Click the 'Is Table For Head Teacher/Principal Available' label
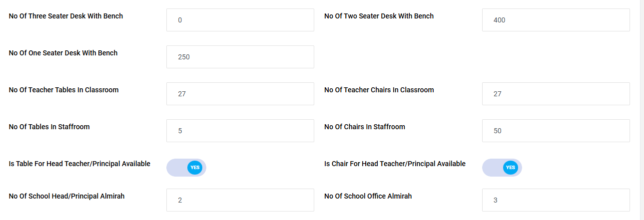This screenshot has width=644, height=220. 79,164
